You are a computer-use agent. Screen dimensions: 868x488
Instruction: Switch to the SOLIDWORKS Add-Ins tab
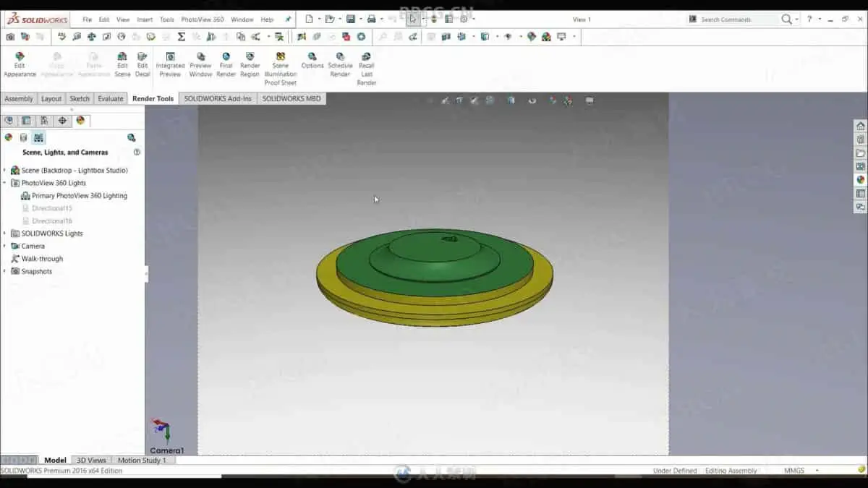[x=218, y=98]
